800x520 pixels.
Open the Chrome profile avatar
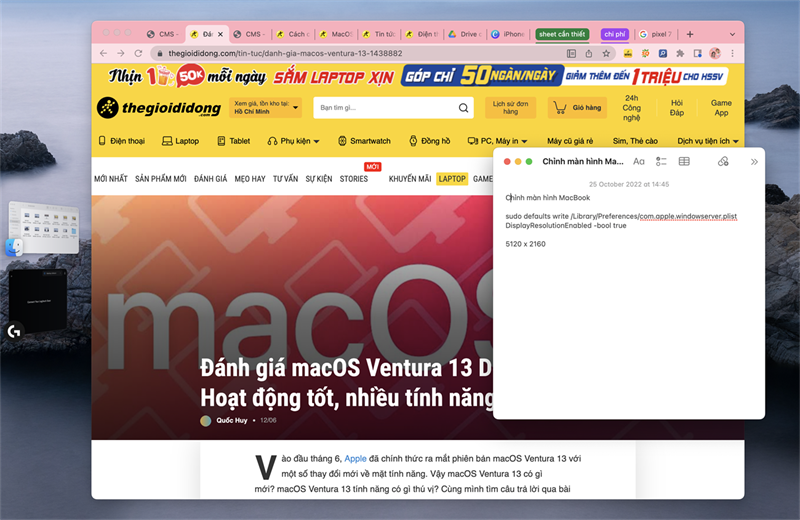715,53
